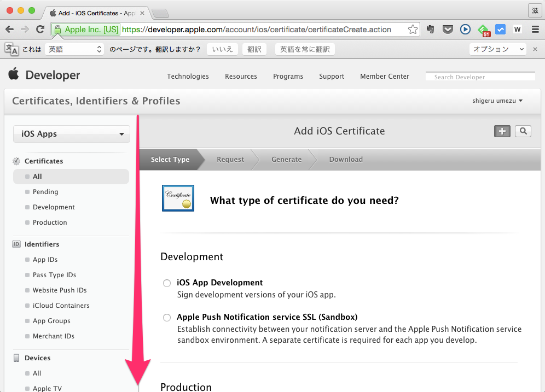Image resolution: width=545 pixels, height=392 pixels.
Task: Click the browser back arrow
Action: click(x=10, y=30)
